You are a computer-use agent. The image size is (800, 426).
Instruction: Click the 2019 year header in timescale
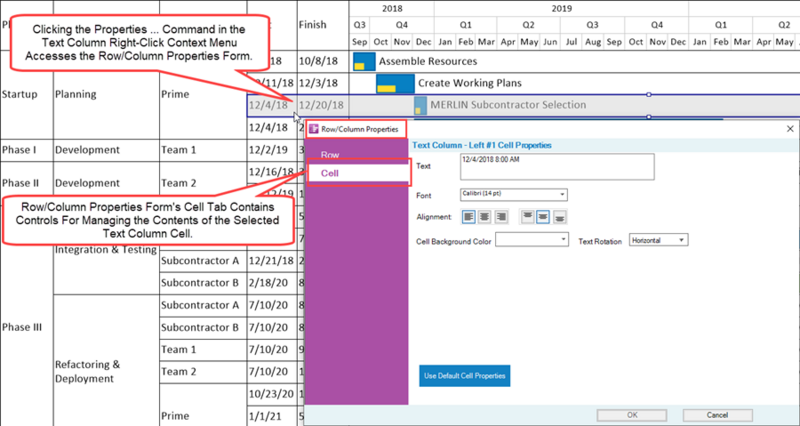pyautogui.click(x=562, y=9)
